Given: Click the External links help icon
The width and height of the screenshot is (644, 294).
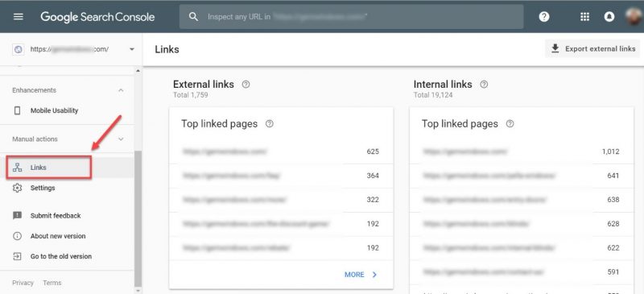Looking at the screenshot, I should point(246,85).
